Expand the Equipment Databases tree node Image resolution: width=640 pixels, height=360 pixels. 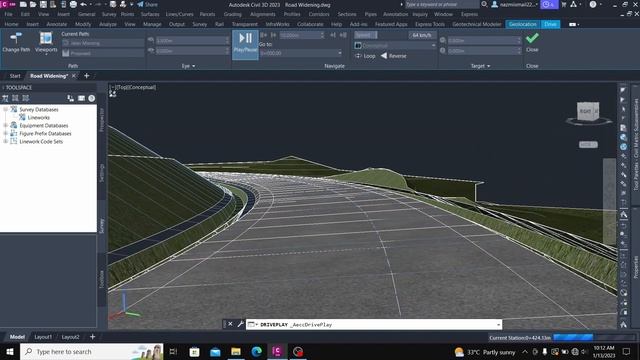pos(5,125)
